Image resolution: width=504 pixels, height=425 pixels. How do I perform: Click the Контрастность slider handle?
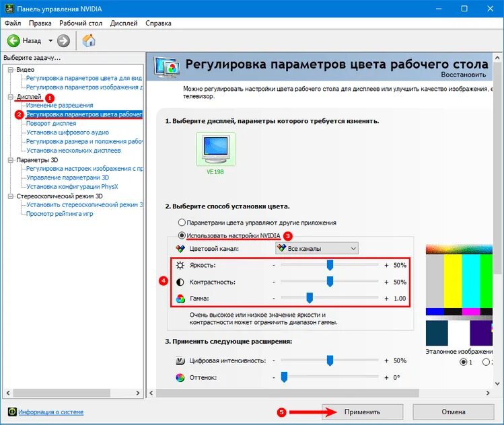330,282
